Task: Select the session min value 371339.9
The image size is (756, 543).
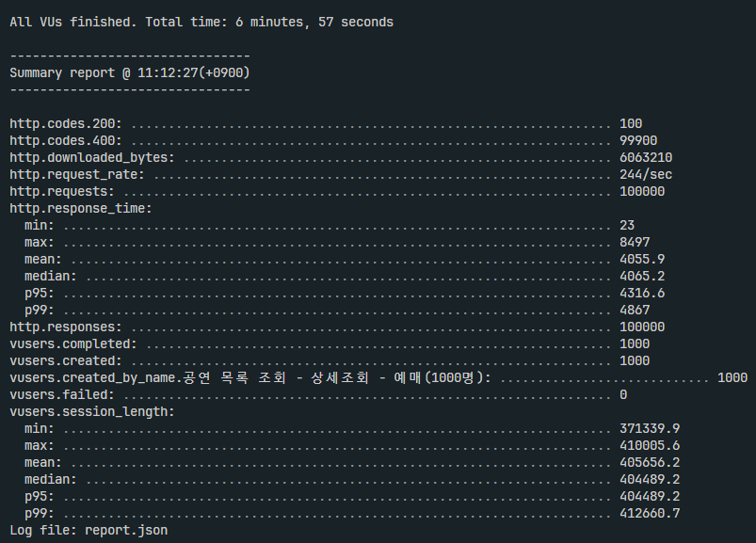Action: pos(650,428)
